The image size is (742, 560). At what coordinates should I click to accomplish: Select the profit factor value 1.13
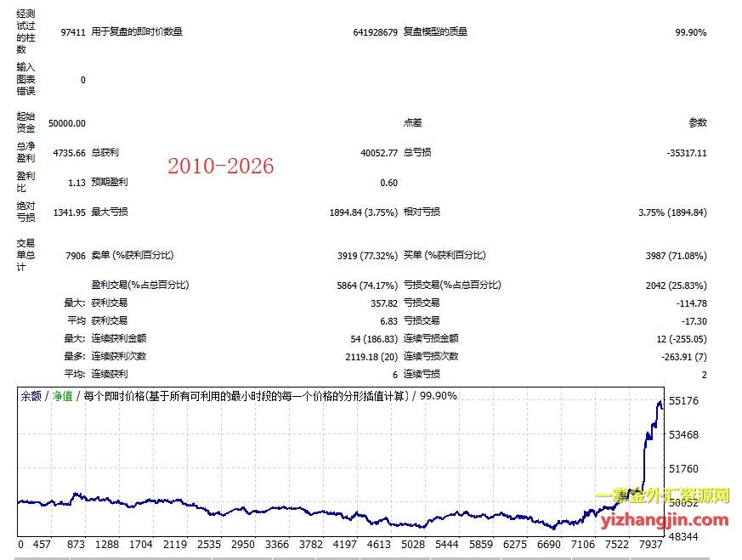(76, 183)
